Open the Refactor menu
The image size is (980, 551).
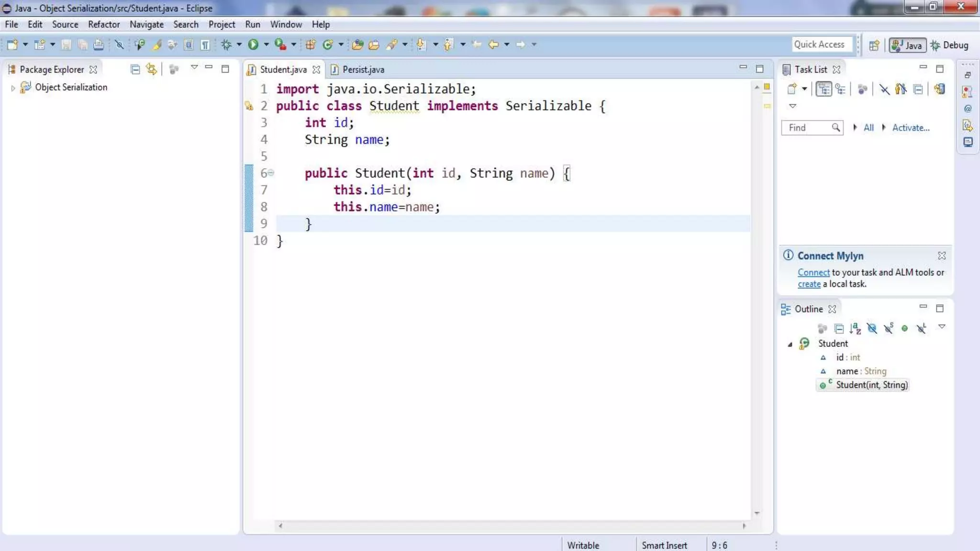coord(103,24)
